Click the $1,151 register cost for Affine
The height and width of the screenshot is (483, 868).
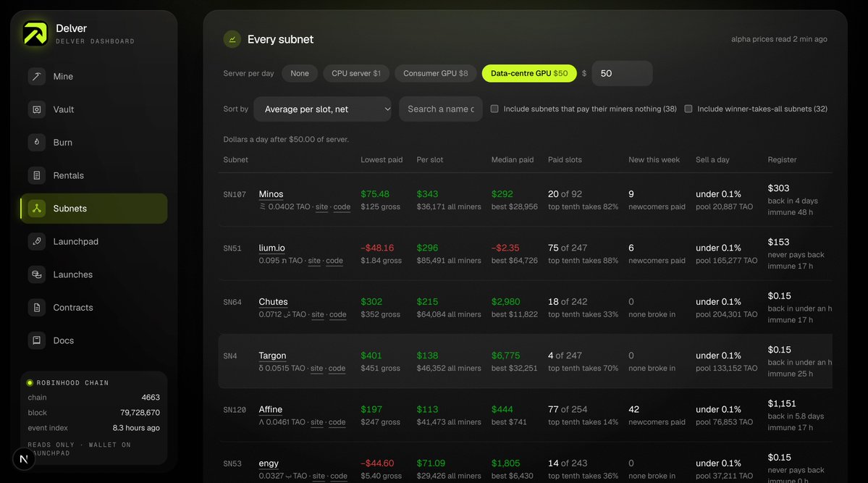(782, 404)
